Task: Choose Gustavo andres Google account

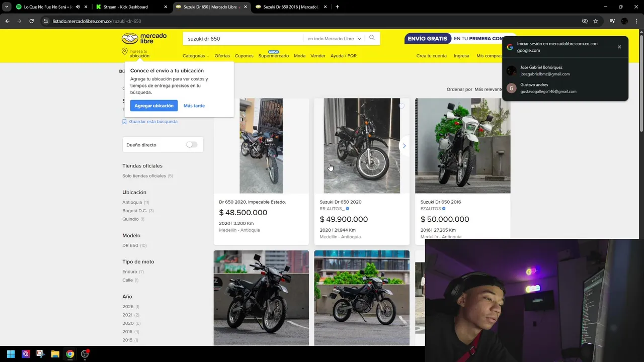Action: click(565, 88)
